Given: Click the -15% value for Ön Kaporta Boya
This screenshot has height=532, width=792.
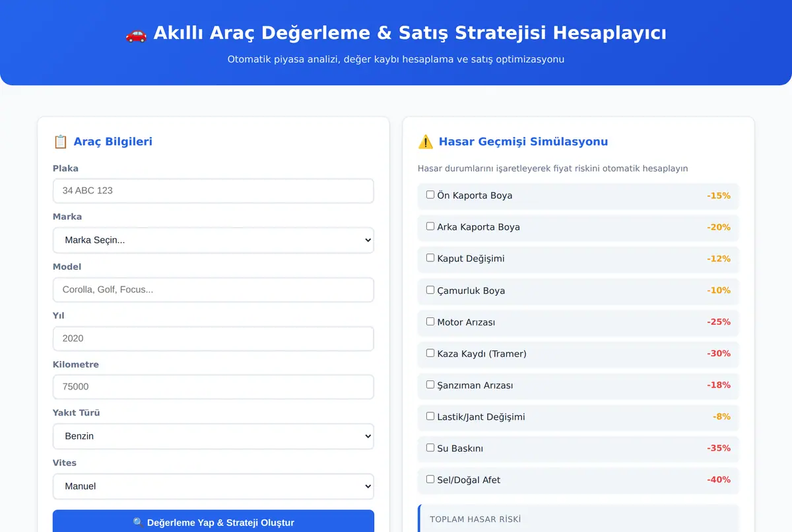Looking at the screenshot, I should coord(719,195).
